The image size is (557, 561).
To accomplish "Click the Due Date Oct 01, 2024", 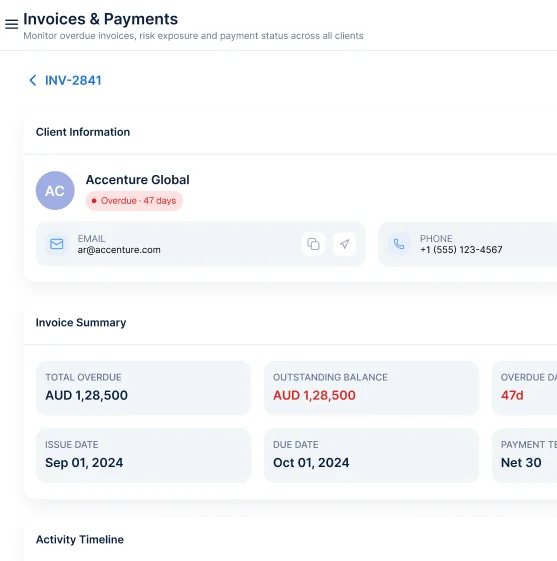I will click(x=371, y=455).
